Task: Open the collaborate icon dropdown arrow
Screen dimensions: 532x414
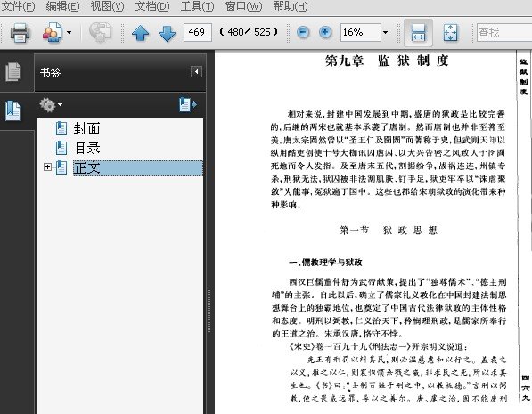Action: click(x=70, y=33)
